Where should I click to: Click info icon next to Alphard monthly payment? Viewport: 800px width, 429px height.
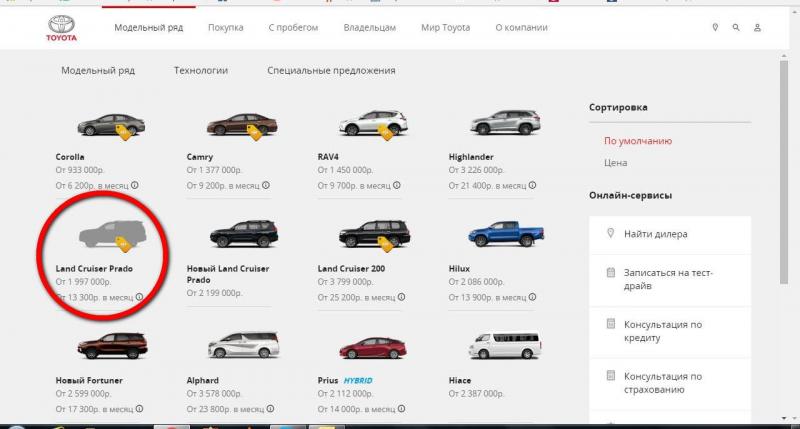coord(270,409)
